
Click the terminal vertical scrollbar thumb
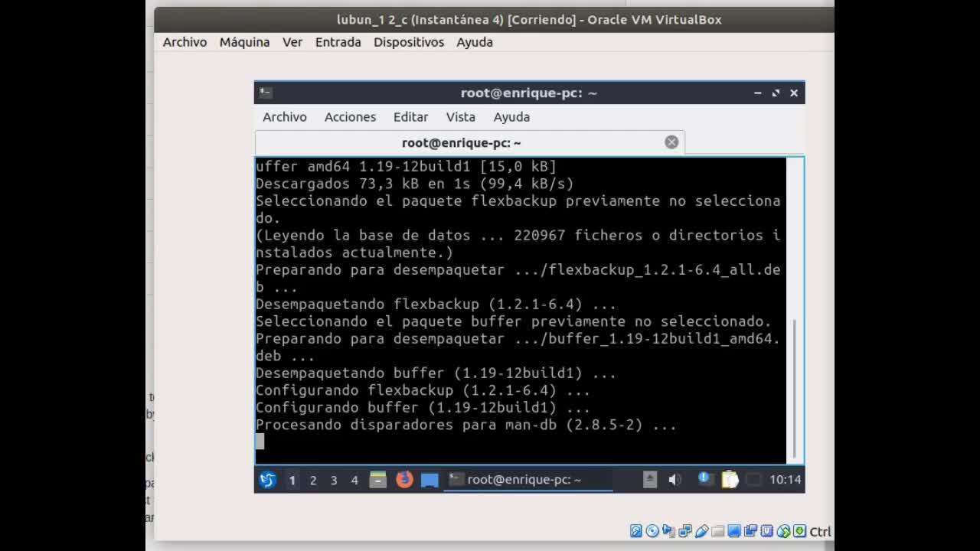[795, 388]
